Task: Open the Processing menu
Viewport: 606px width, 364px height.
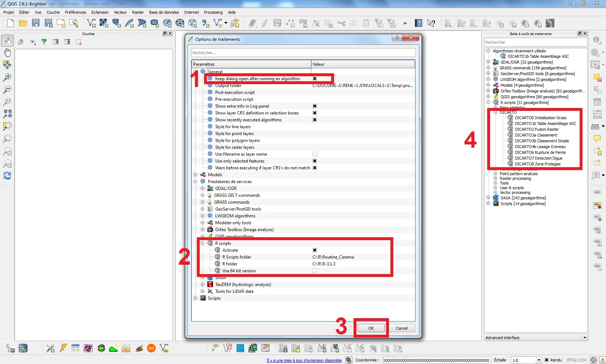Action: (x=213, y=12)
